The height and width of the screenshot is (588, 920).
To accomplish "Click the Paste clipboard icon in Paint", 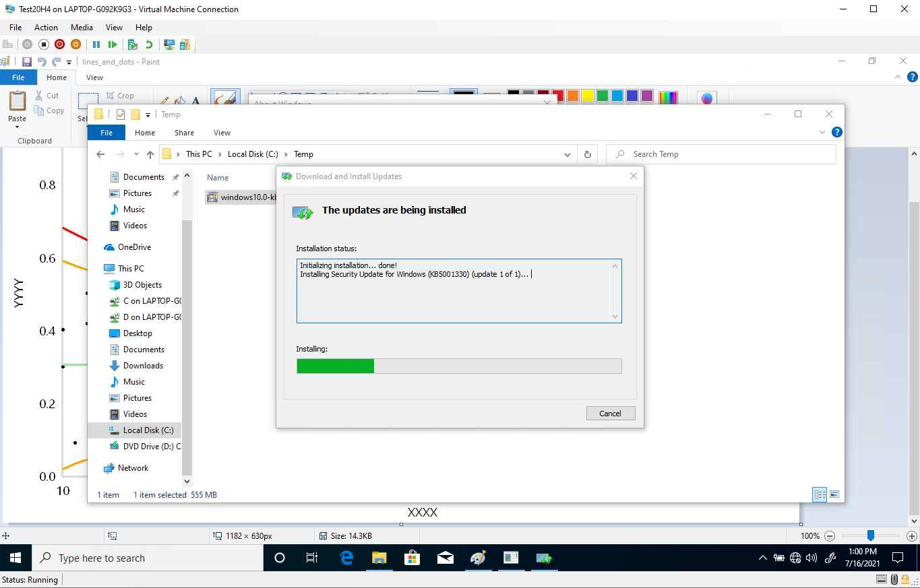I will [x=18, y=101].
